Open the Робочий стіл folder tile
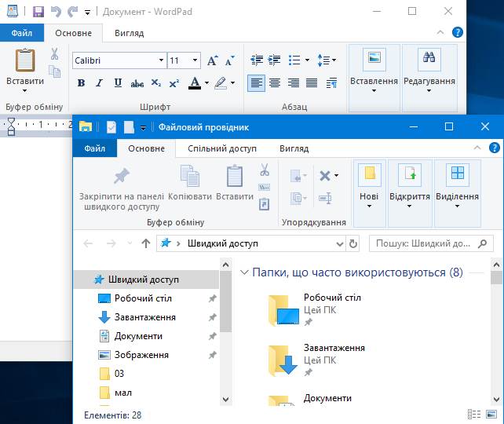Viewport: 504px width, 424px height. tap(315, 309)
